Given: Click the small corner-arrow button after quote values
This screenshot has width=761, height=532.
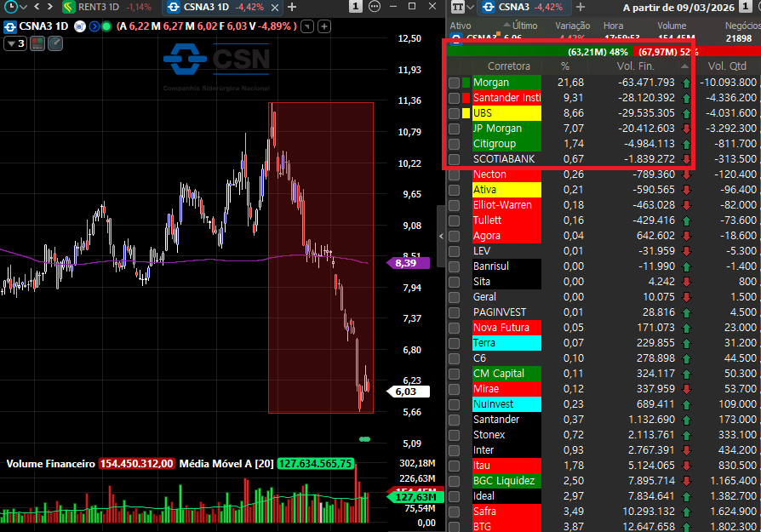Looking at the screenshot, I should tap(307, 26).
